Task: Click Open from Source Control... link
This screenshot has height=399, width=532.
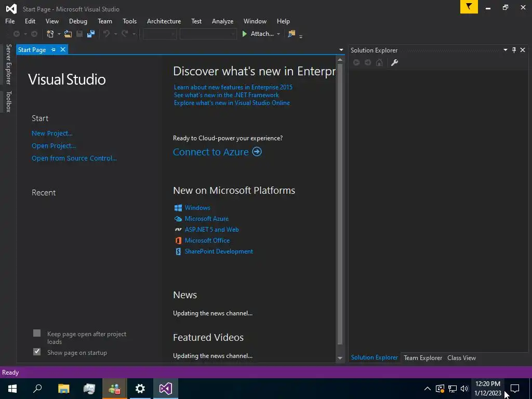Action: coord(74,158)
